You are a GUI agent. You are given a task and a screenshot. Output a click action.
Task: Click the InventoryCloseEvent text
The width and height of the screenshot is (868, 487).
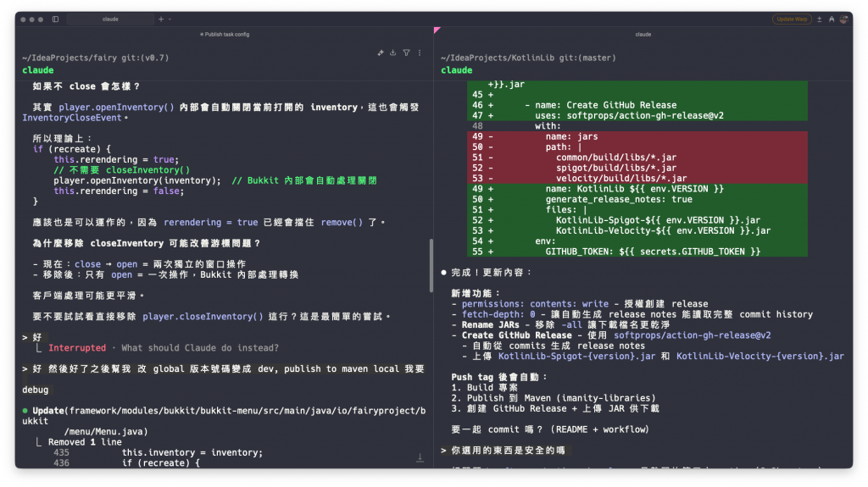(71, 118)
